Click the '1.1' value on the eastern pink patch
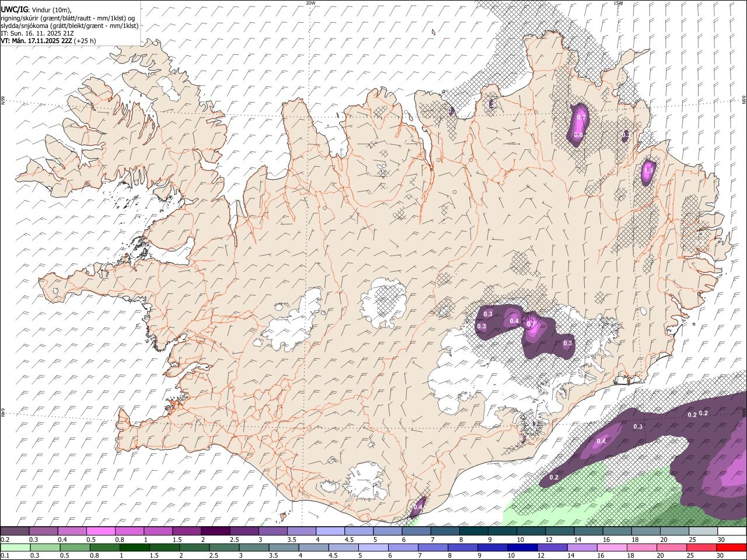Viewport: 747px width, 560px height. pyautogui.click(x=648, y=170)
